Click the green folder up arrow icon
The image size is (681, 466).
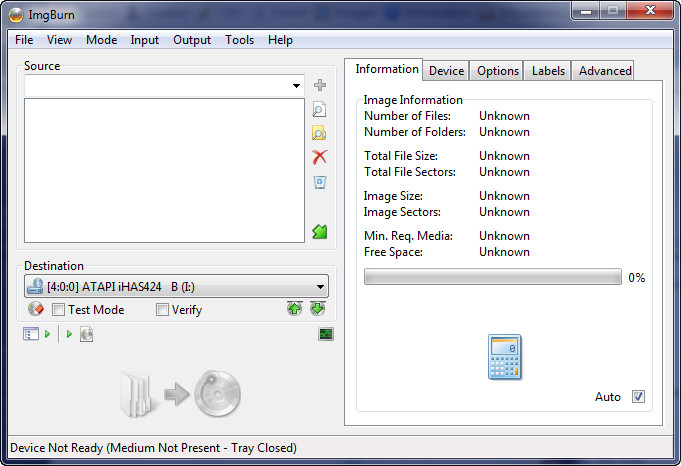(320, 231)
